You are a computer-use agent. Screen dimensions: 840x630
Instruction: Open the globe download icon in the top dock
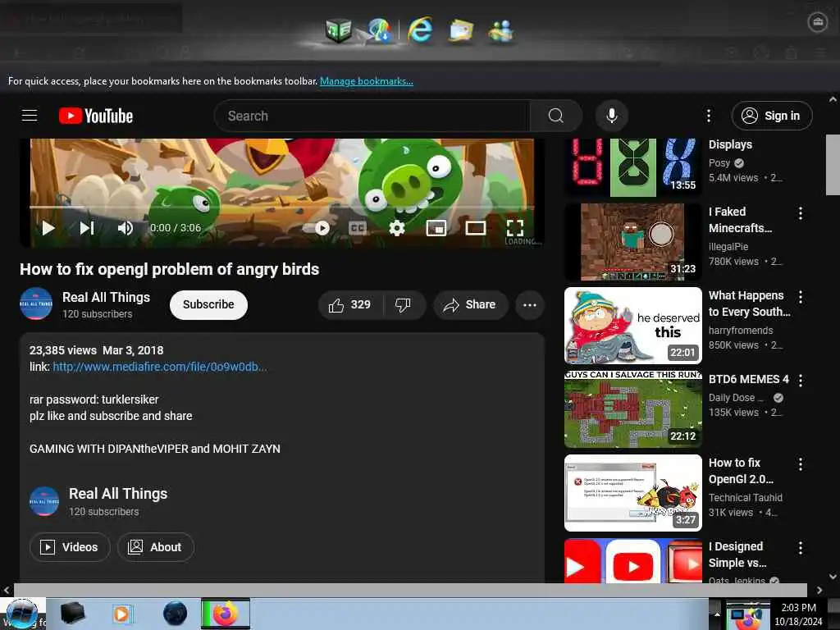(380, 30)
